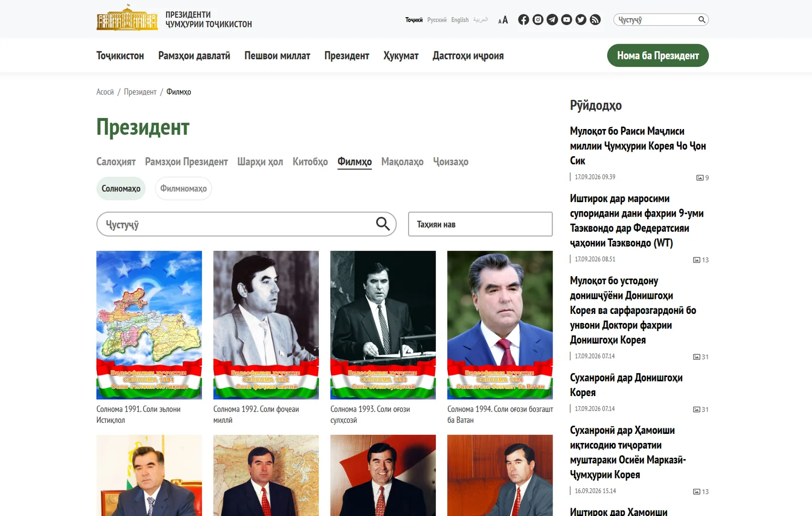812x516 pixels.
Task: Open the Twitter social icon
Action: point(581,20)
